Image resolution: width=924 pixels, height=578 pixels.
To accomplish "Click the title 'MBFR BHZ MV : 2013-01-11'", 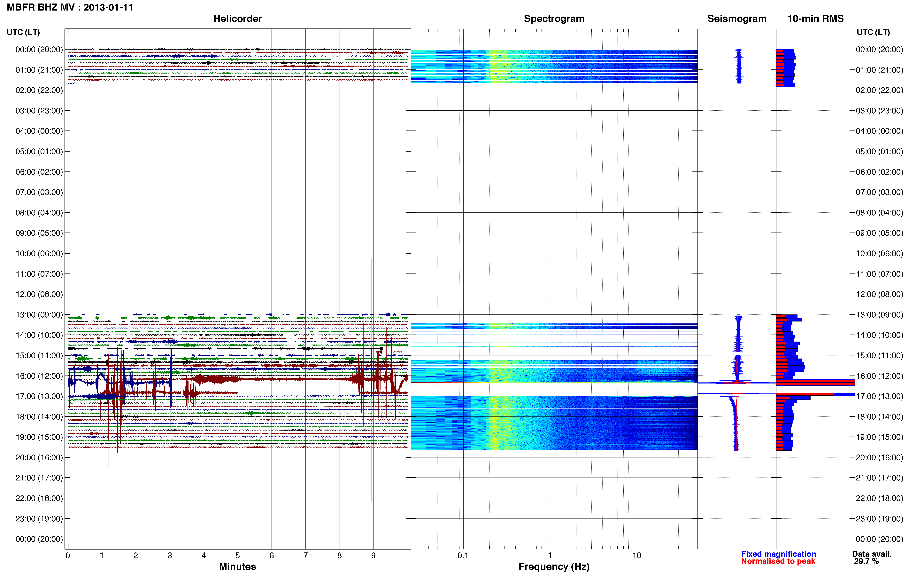I will (70, 7).
